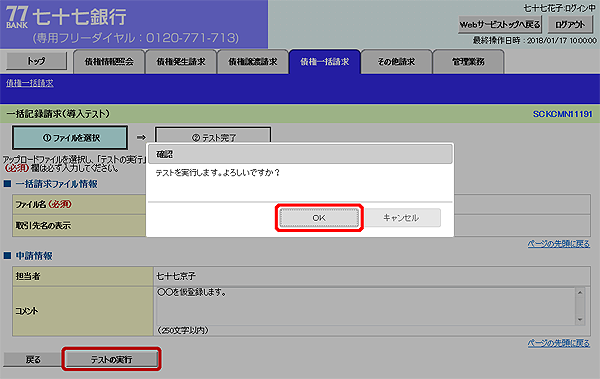Click the 確認 dialog title bar
This screenshot has width=600, height=379.
[x=300, y=154]
